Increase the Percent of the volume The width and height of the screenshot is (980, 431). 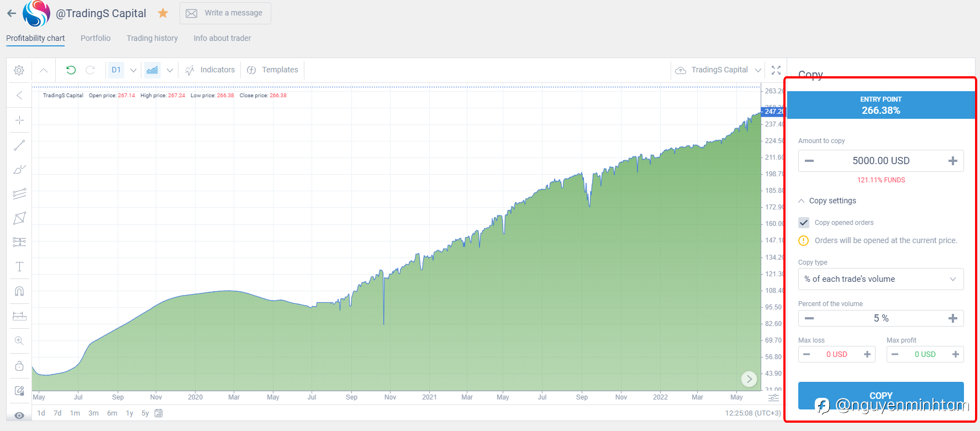click(x=952, y=318)
